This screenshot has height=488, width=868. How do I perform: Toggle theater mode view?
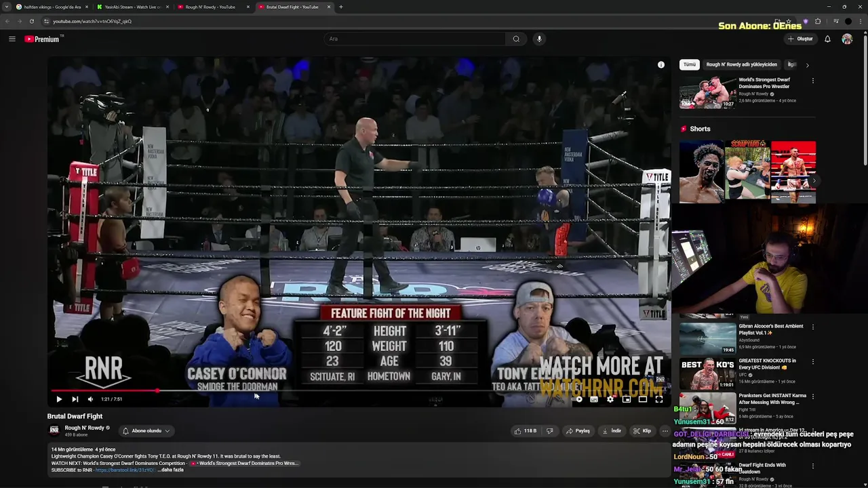coord(643,399)
